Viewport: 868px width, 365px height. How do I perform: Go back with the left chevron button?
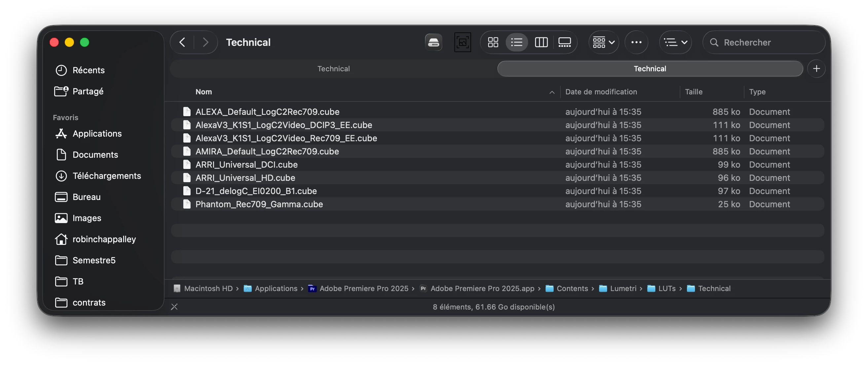pyautogui.click(x=182, y=43)
